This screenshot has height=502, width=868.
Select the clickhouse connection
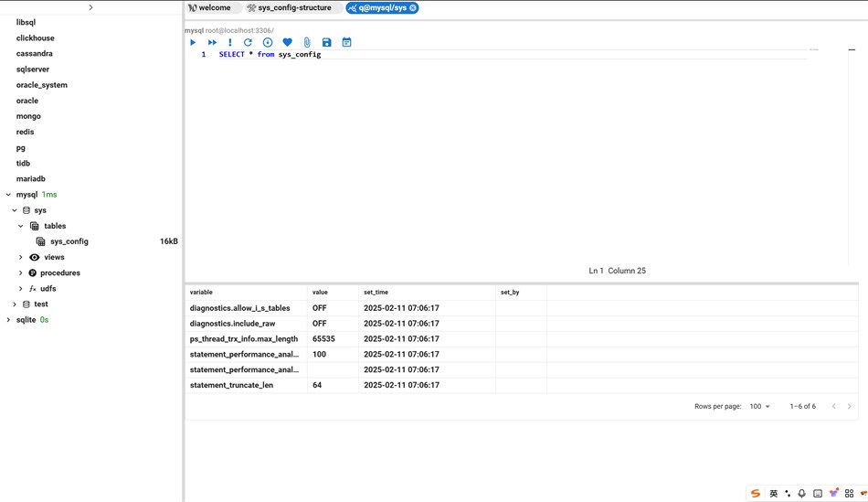36,37
